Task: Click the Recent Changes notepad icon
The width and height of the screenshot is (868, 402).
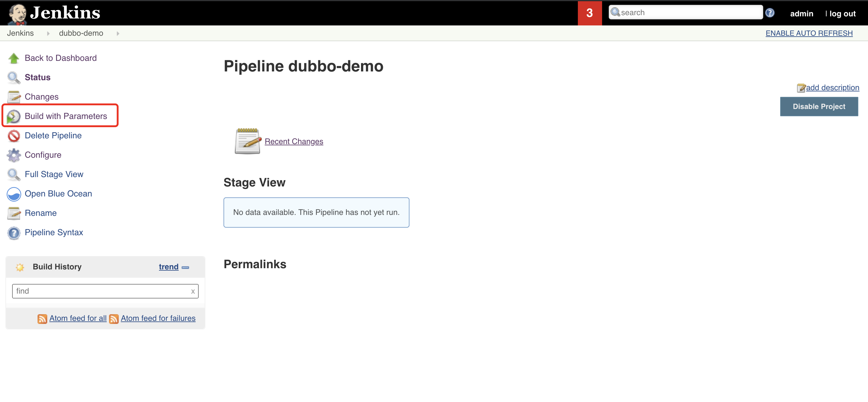Action: point(248,141)
